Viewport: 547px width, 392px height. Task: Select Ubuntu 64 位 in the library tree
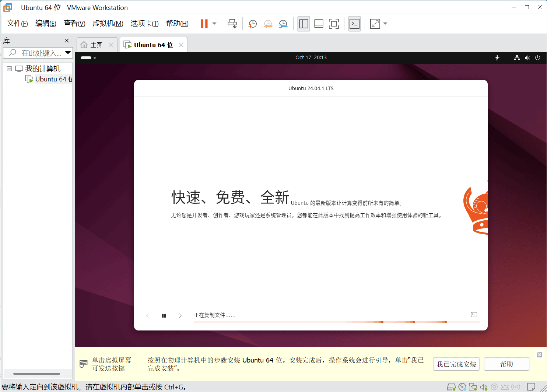[54, 79]
